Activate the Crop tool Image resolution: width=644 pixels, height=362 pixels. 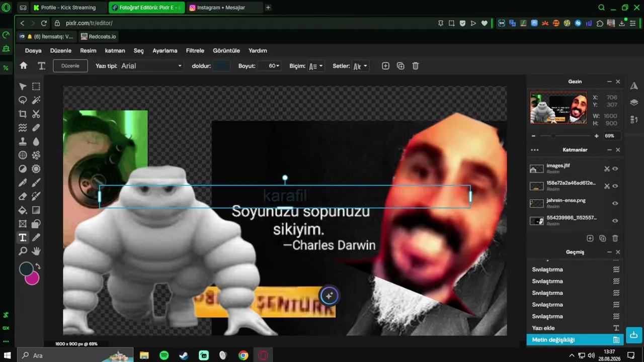coord(23,114)
